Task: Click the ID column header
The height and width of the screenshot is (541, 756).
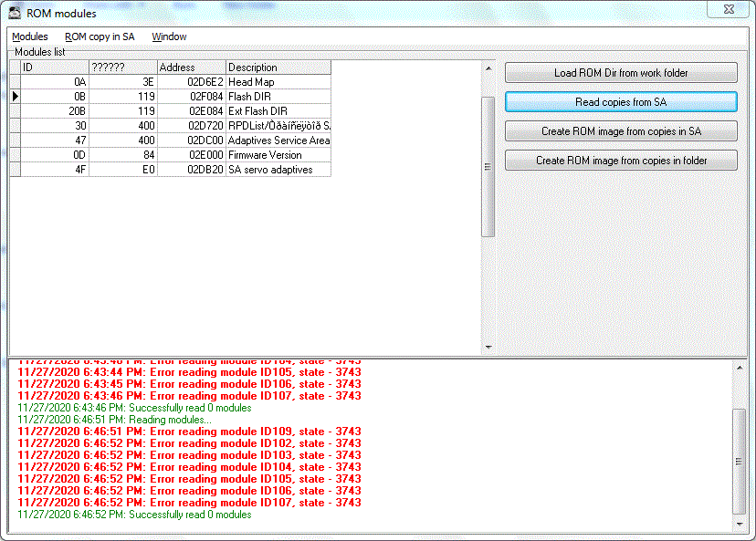Action: tap(55, 68)
